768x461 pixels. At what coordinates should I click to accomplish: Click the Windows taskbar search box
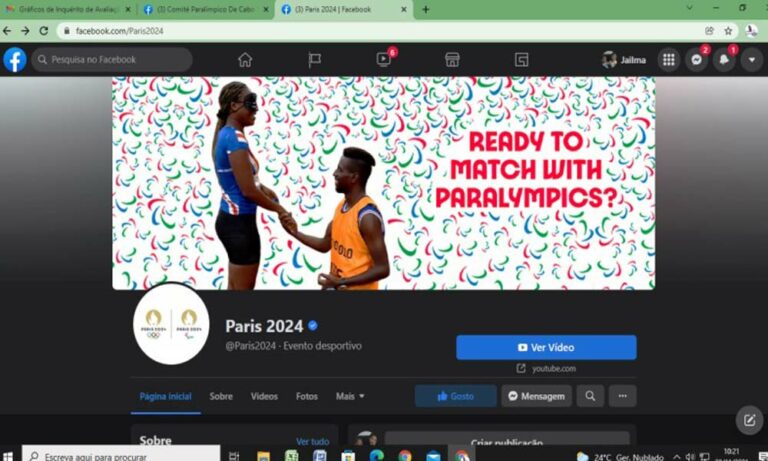pos(121,455)
